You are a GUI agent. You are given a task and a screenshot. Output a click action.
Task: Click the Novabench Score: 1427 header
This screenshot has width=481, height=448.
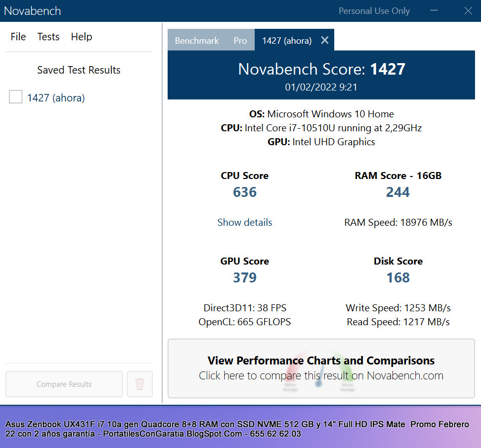click(321, 69)
